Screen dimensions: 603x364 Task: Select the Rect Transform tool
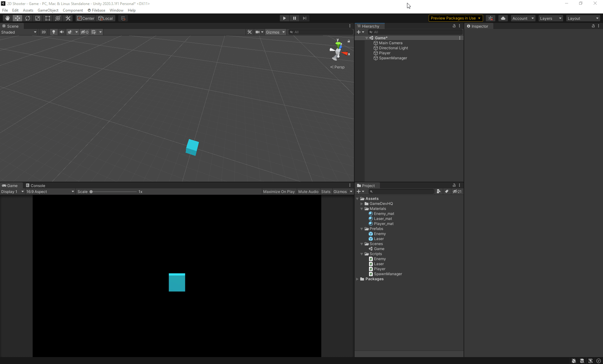pyautogui.click(x=48, y=18)
